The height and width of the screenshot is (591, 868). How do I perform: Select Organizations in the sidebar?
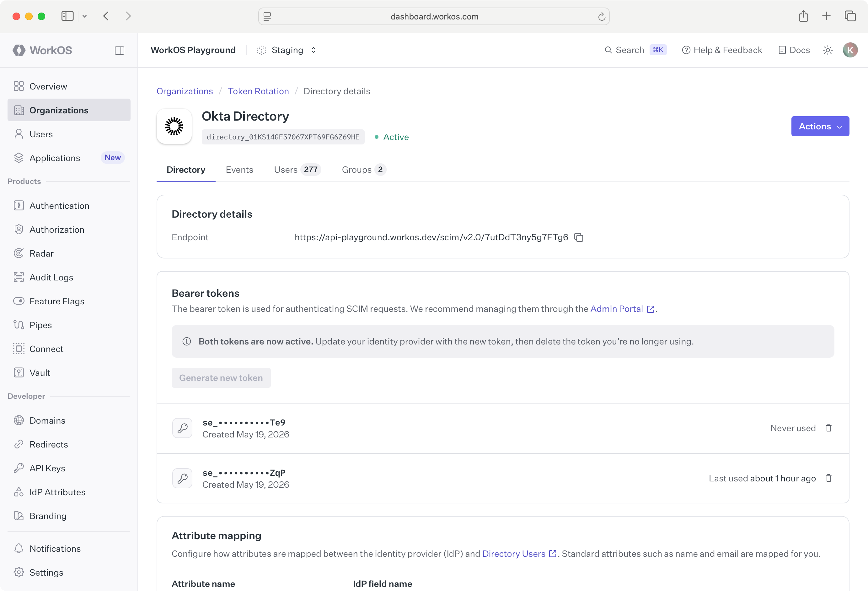tap(69, 110)
